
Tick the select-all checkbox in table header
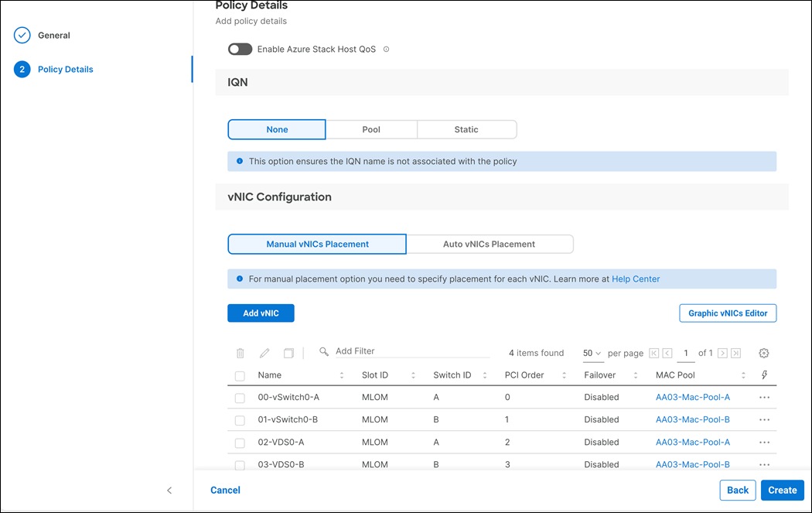pos(240,376)
